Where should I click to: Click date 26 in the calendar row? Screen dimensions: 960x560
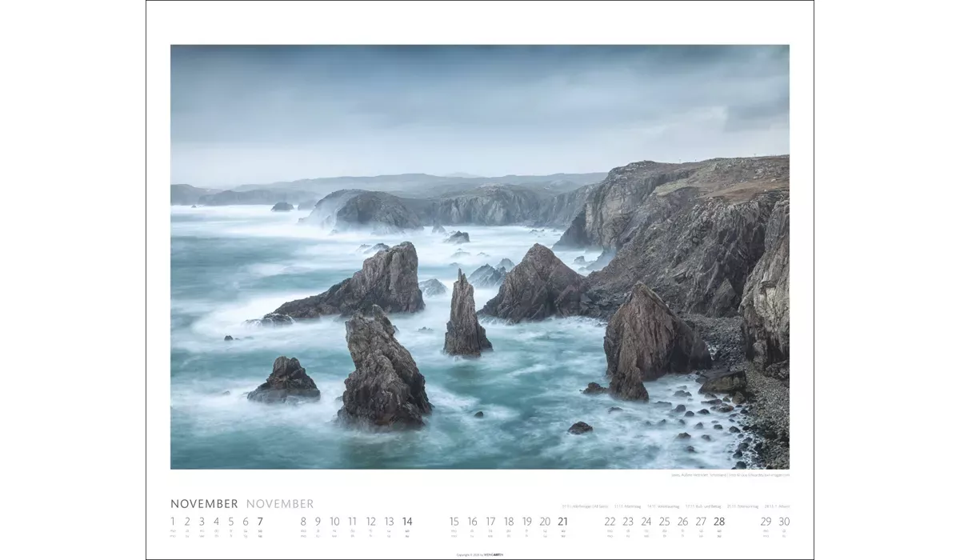[x=682, y=522]
